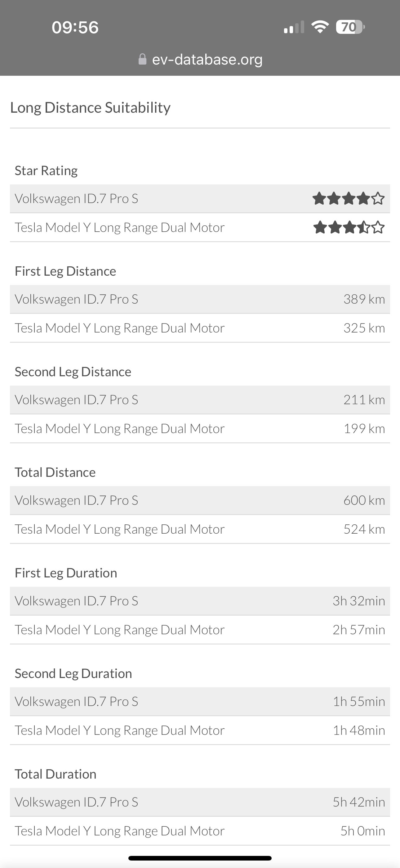Viewport: 400px width, 868px height.
Task: Tap the Wi-Fi status icon
Action: pos(320,27)
